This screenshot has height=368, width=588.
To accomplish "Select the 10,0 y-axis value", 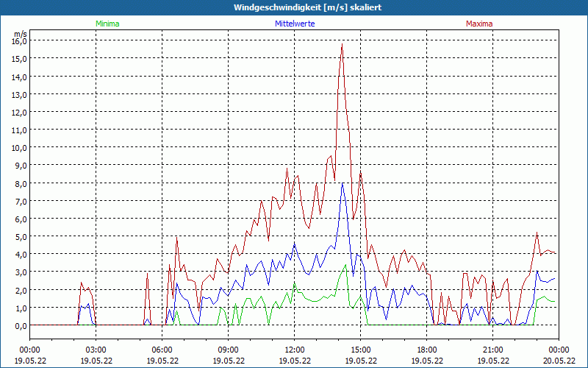I will (19, 148).
